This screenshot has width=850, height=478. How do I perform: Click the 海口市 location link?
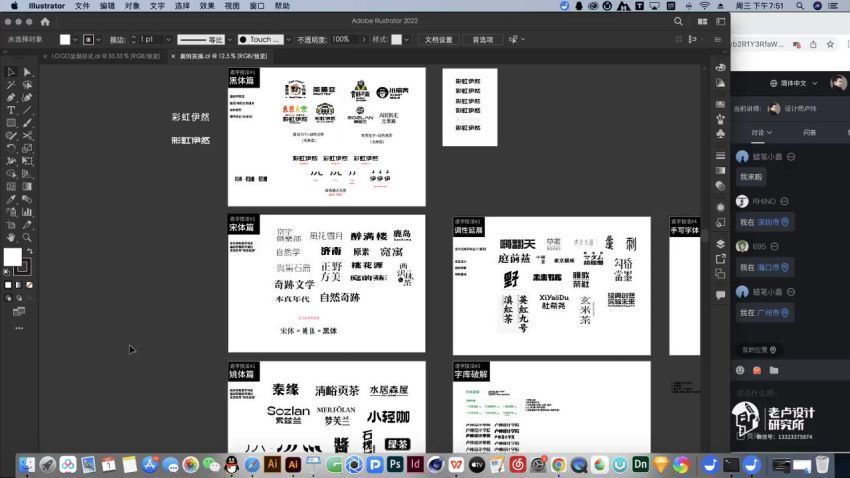coord(772,267)
